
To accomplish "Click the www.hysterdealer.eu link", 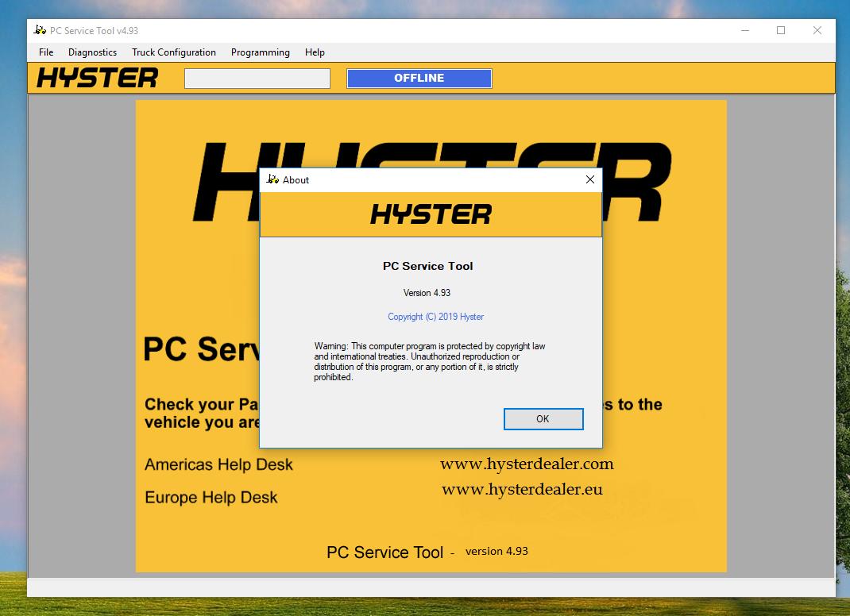I will coord(522,491).
